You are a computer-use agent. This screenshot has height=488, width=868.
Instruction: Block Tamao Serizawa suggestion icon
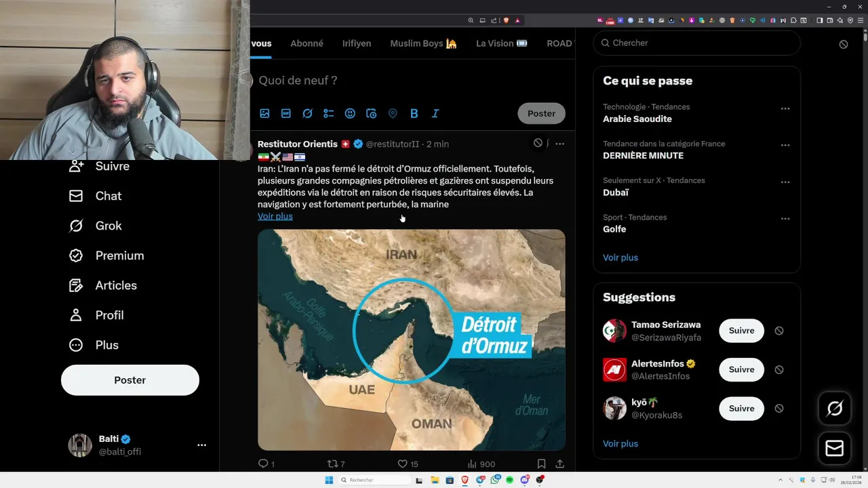(x=779, y=331)
